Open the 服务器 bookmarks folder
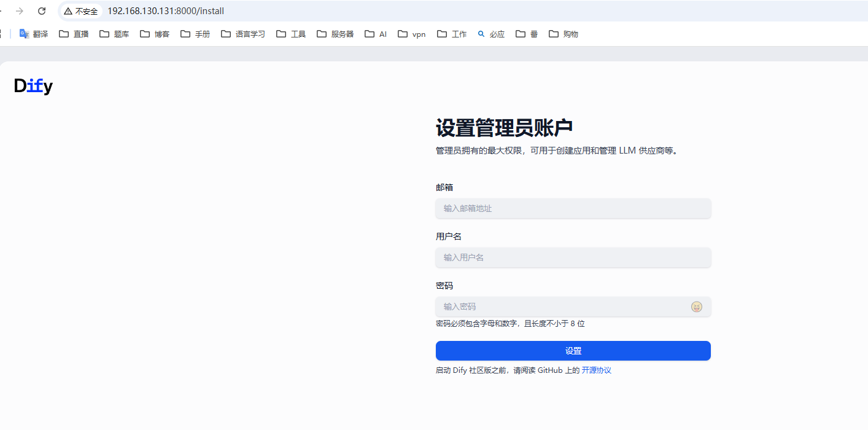 [x=335, y=34]
